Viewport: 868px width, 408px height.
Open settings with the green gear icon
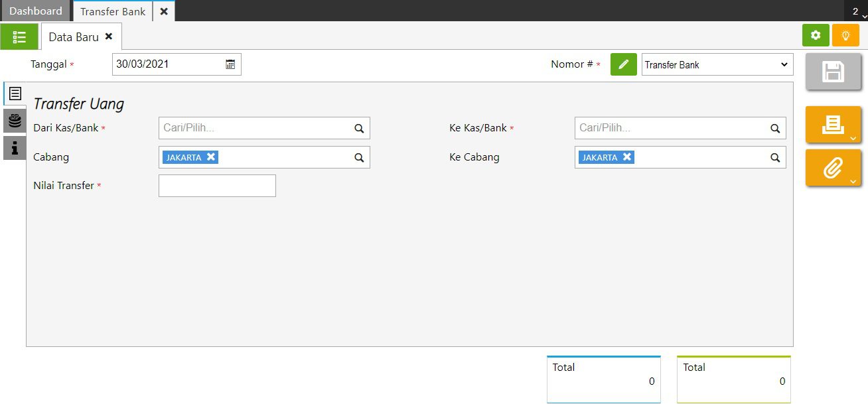click(816, 36)
